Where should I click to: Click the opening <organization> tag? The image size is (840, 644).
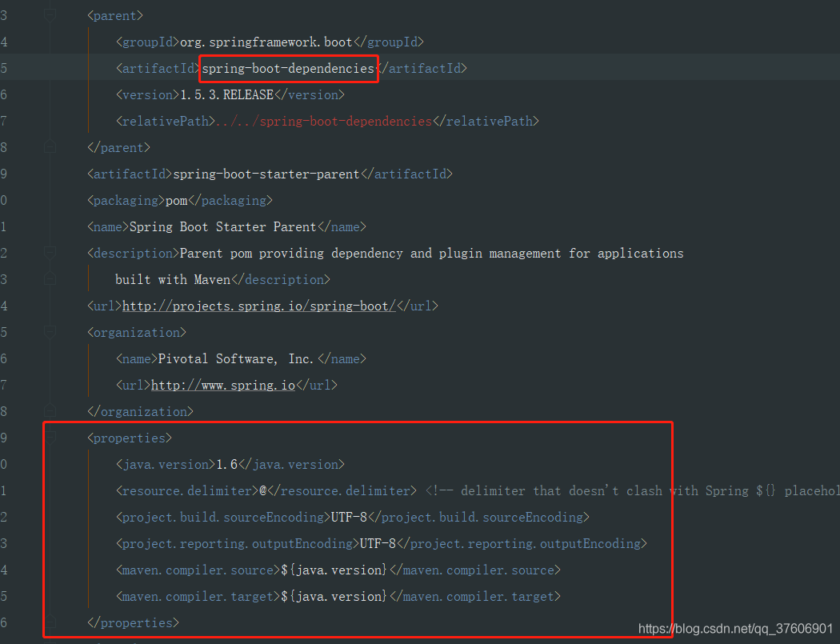[x=137, y=332]
